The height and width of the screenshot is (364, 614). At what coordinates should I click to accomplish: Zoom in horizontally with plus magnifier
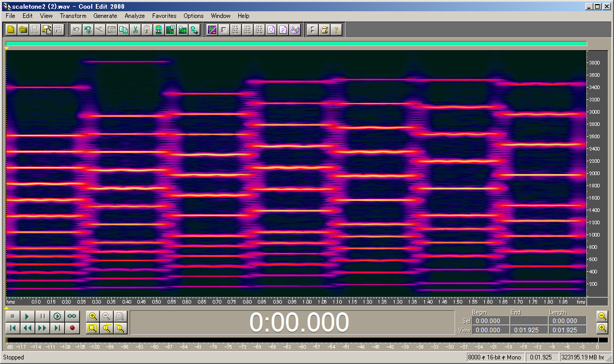(x=93, y=316)
